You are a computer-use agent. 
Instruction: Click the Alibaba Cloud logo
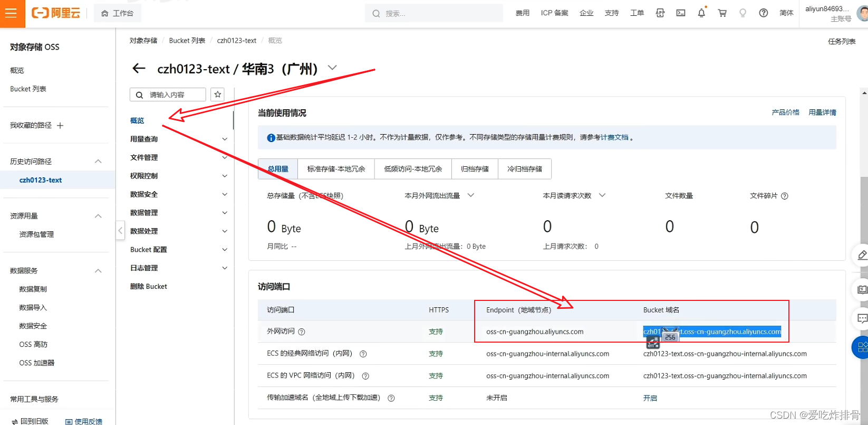click(x=56, y=13)
